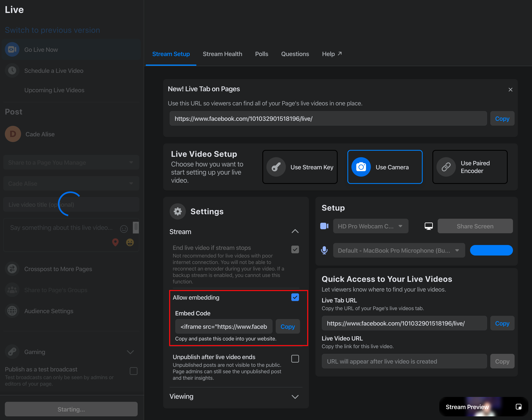The image size is (532, 420).
Task: Click the Settings gear icon
Action: (x=178, y=211)
